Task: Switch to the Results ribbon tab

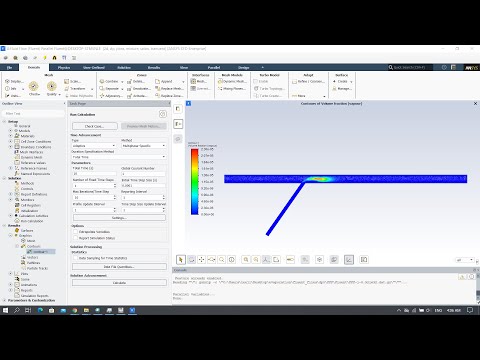Action: click(154, 67)
